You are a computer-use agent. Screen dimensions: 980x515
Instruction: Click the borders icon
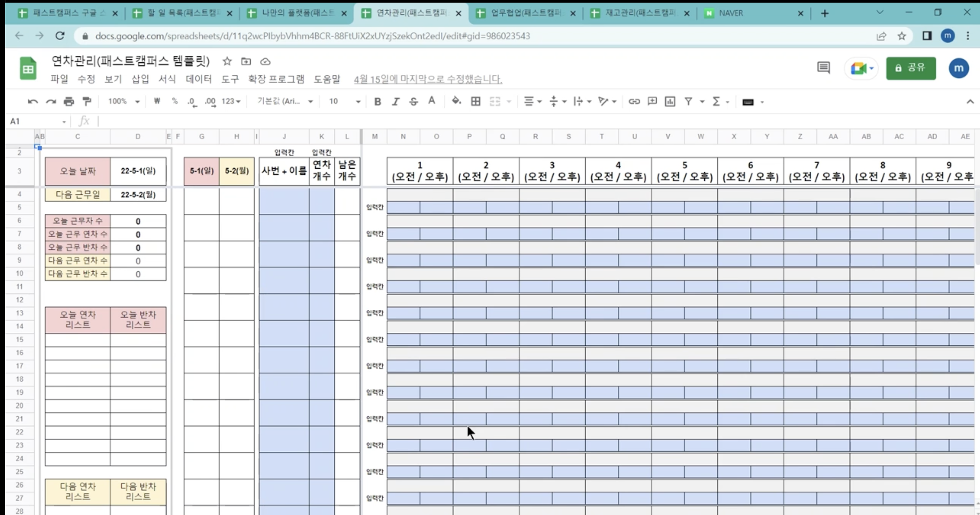(475, 102)
